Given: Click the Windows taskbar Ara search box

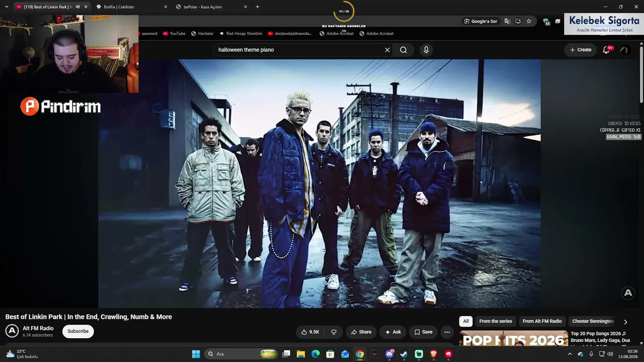Looking at the screenshot, I should coord(241,354).
